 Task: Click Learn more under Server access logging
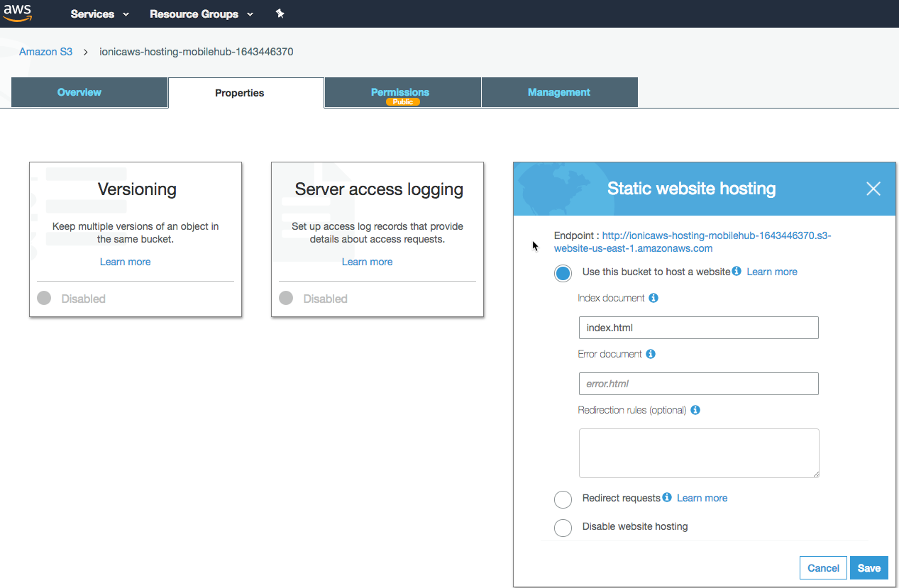tap(368, 262)
